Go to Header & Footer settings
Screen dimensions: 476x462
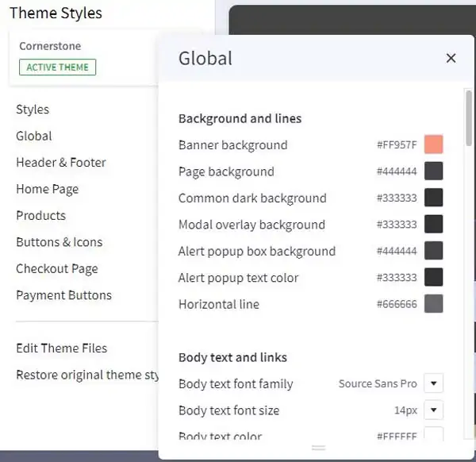61,162
